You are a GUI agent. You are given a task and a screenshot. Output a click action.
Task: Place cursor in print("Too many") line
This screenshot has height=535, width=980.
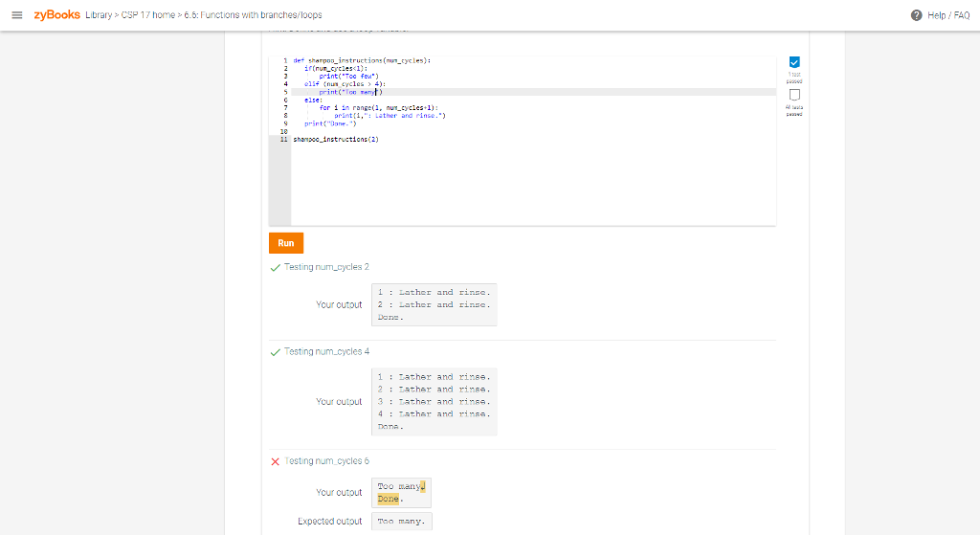click(x=350, y=92)
